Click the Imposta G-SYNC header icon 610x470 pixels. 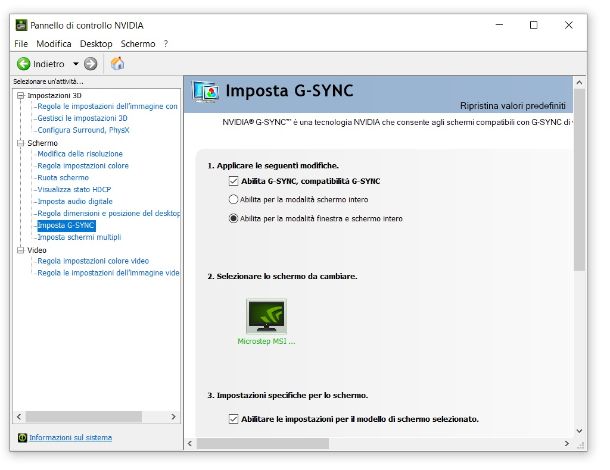click(x=205, y=92)
